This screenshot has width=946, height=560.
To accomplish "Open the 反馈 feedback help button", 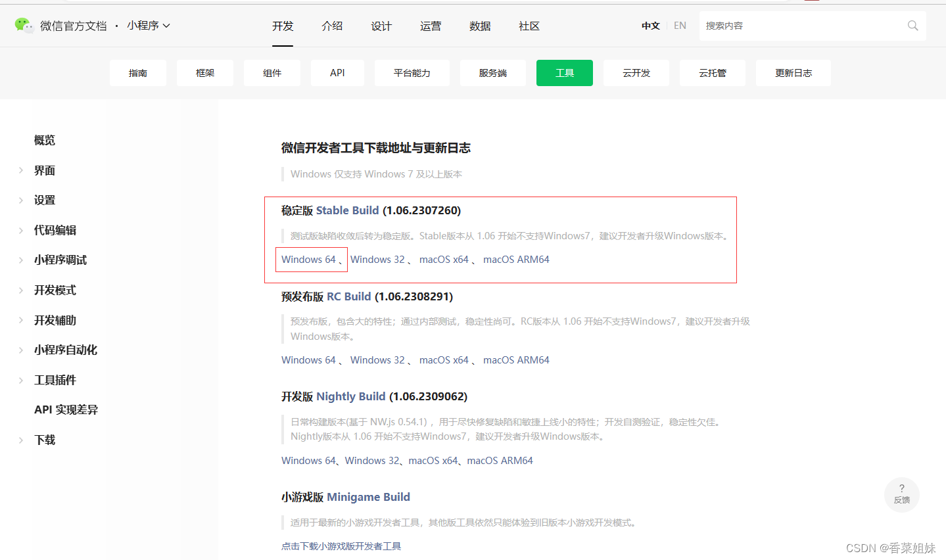I will 901,494.
